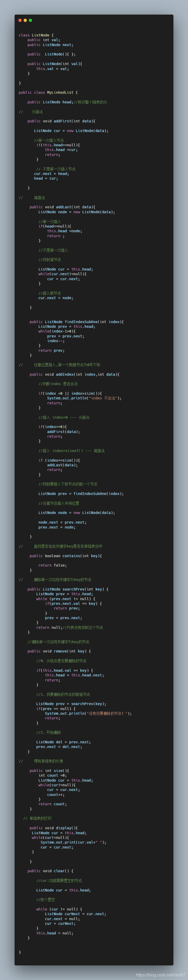
Task: Click the "ListNode curNext = cur.next;" line
Action: pos(76,913)
